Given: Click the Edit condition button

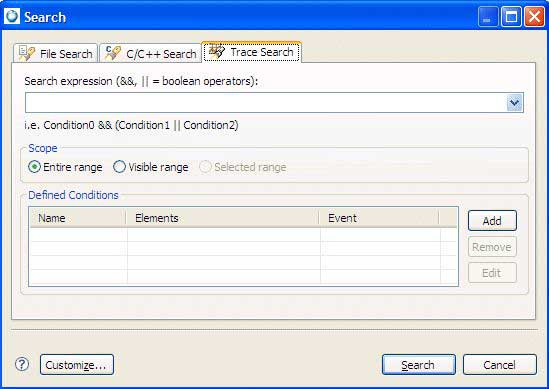Looking at the screenshot, I should click(x=492, y=273).
